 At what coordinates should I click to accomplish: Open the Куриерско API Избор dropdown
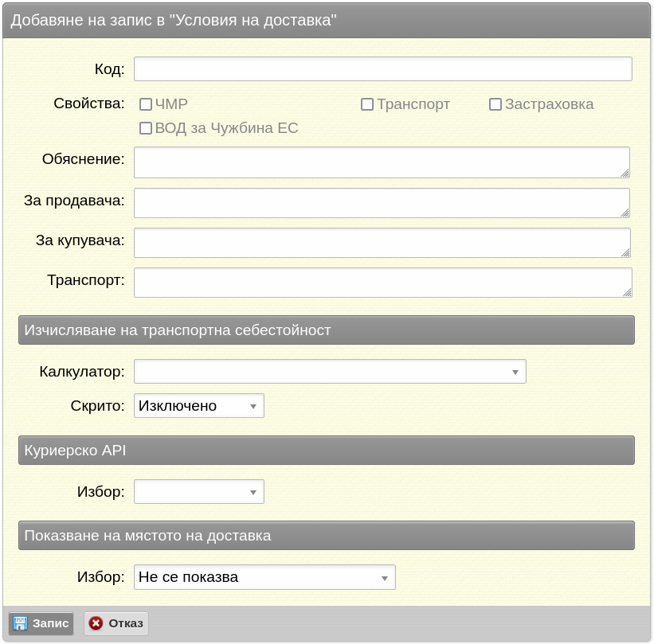click(199, 491)
